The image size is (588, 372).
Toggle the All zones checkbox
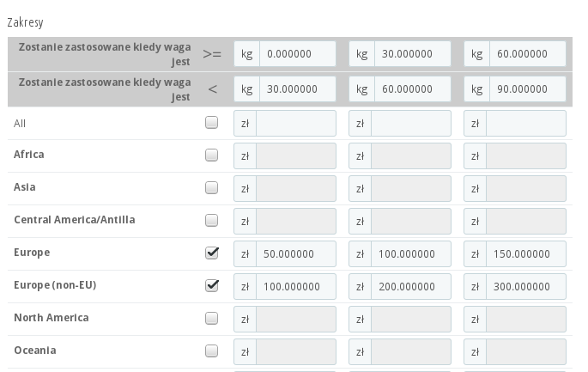coord(211,123)
